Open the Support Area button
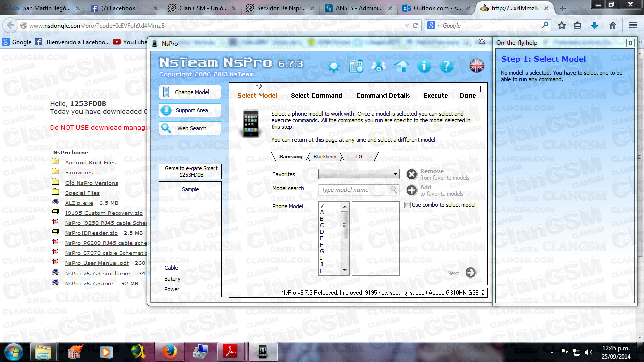The width and height of the screenshot is (644, 362). [x=190, y=110]
